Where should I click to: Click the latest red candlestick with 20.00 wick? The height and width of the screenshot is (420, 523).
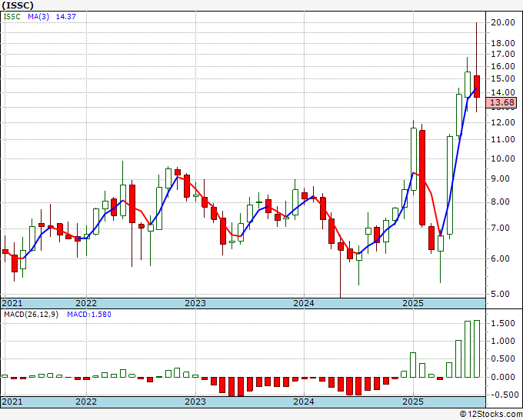(x=477, y=86)
